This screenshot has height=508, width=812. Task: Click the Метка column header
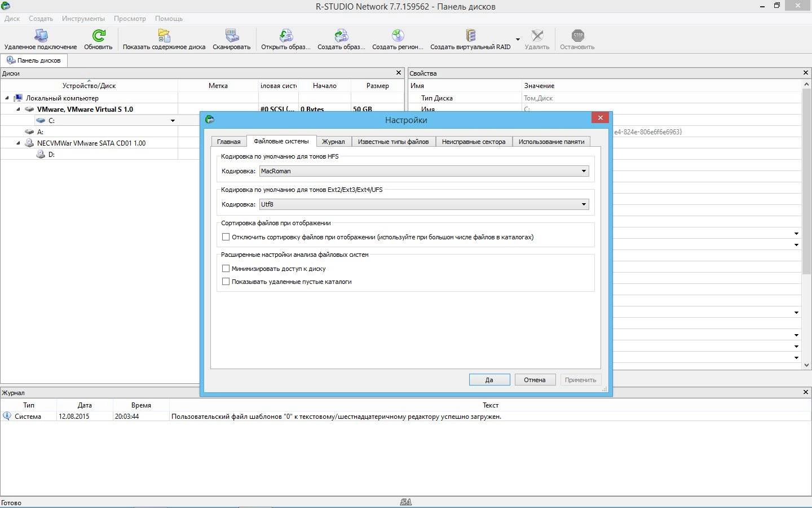pyautogui.click(x=218, y=86)
